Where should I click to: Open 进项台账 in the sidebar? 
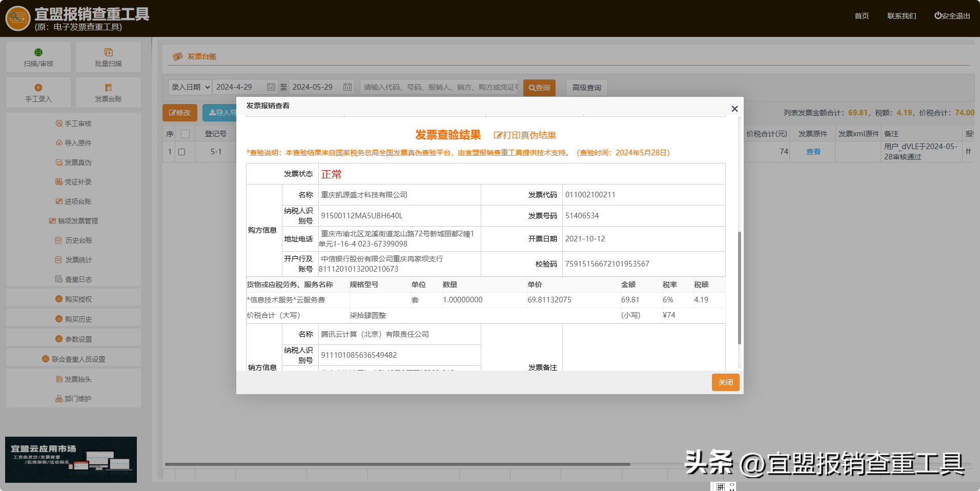(x=73, y=201)
